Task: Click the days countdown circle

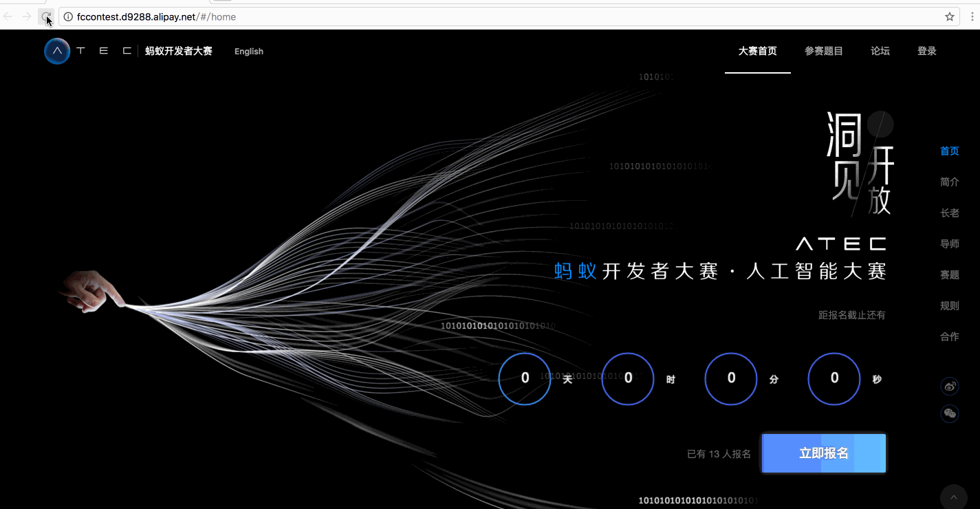Action: coord(525,378)
